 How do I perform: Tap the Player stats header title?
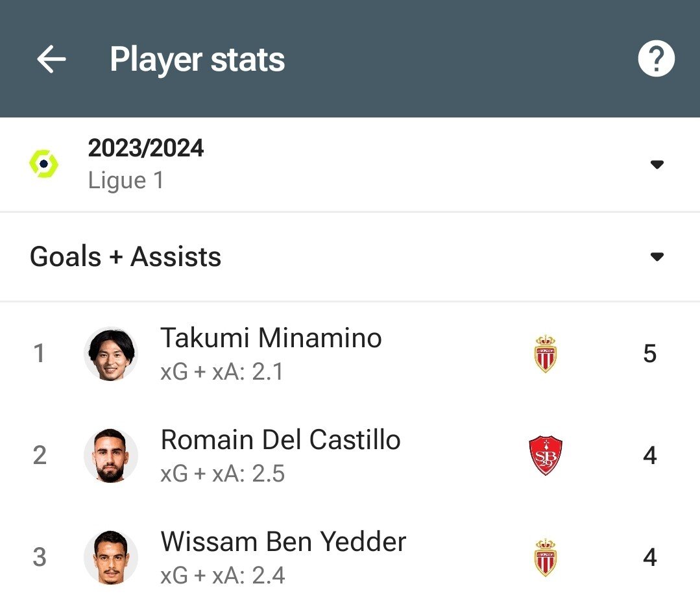(197, 60)
